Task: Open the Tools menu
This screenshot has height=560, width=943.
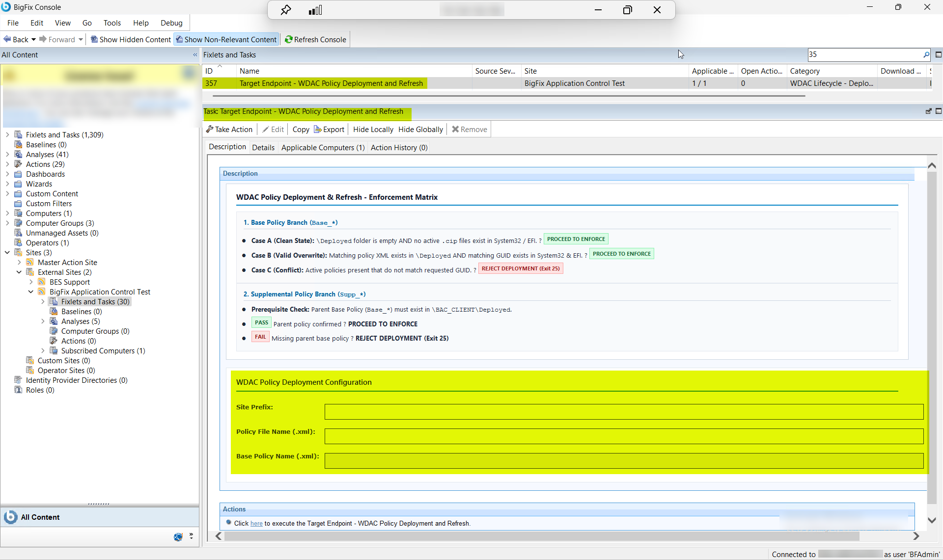Action: [x=112, y=23]
